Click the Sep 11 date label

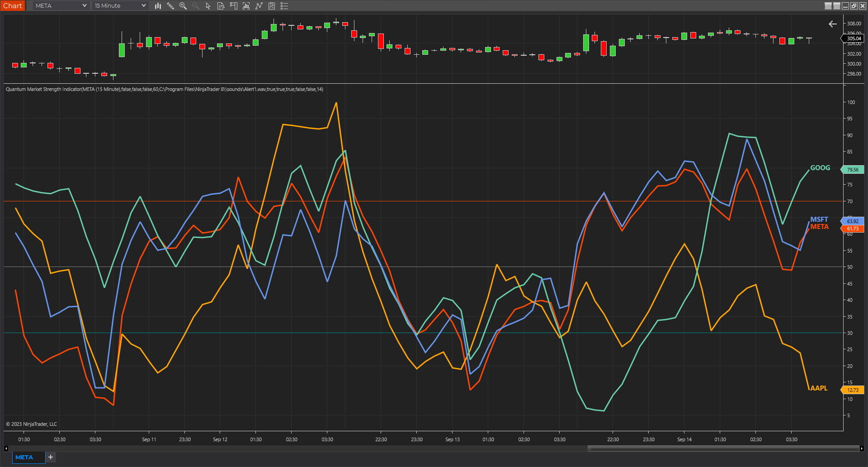pyautogui.click(x=149, y=439)
